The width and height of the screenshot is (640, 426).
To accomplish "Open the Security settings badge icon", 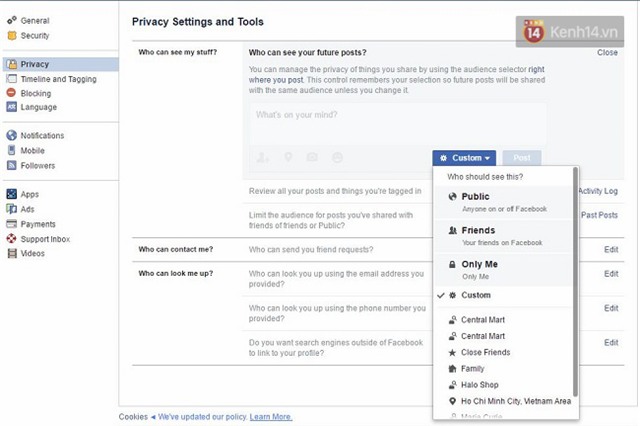I will (x=12, y=35).
